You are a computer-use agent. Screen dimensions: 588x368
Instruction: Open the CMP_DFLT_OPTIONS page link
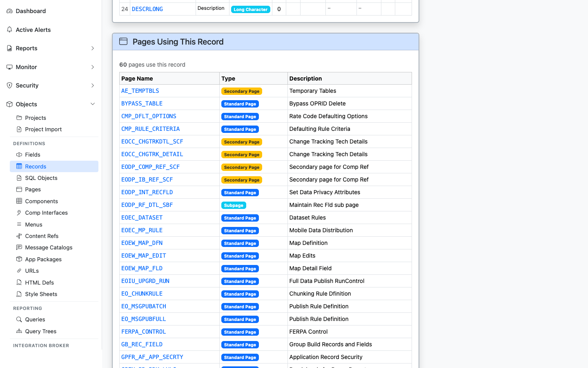click(149, 116)
